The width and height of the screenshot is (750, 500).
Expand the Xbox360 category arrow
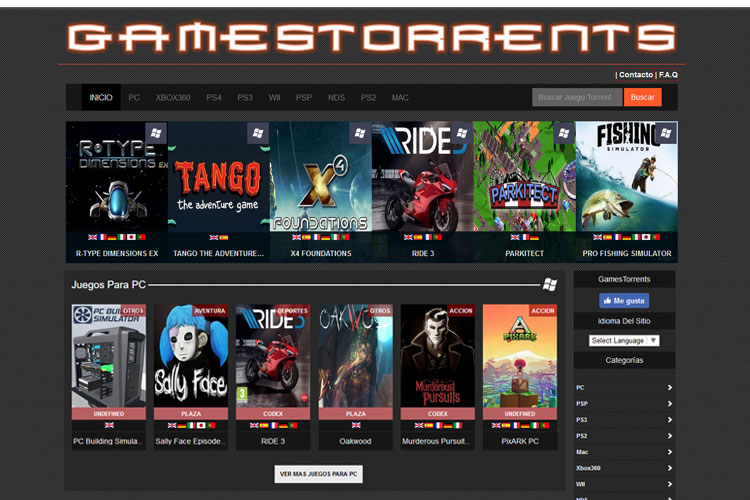point(670,468)
